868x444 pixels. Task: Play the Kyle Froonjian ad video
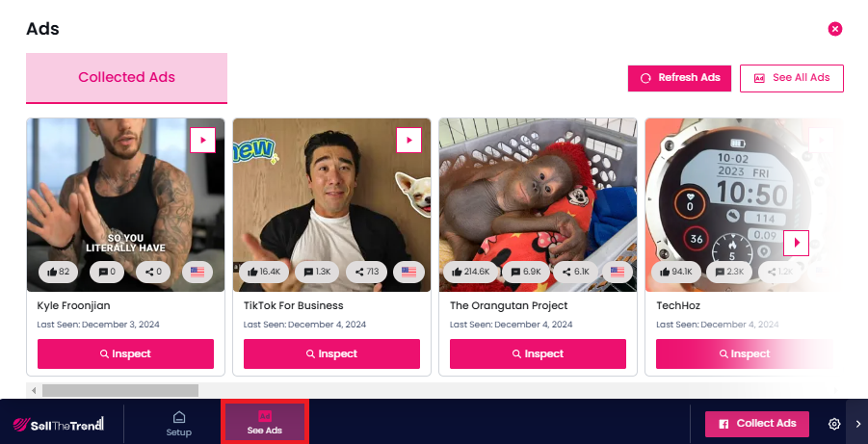coord(202,140)
